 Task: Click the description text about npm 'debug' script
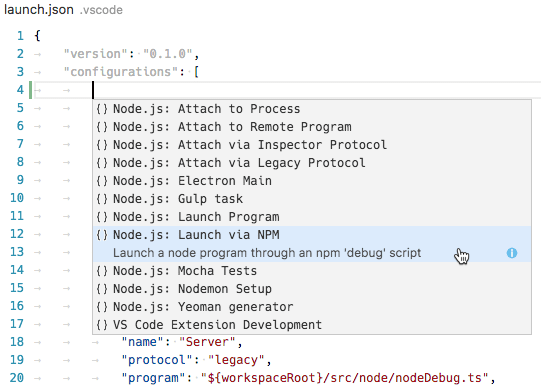coord(267,253)
